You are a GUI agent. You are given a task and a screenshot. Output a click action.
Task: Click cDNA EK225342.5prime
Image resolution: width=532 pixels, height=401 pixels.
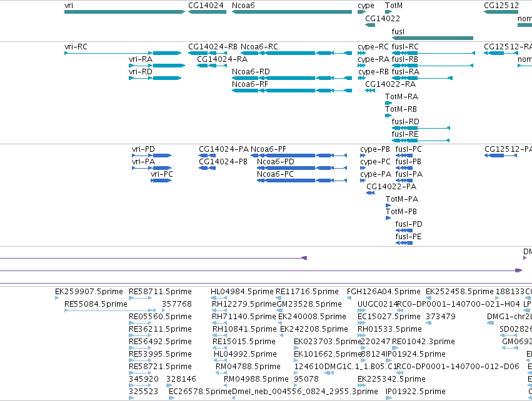pyautogui.click(x=362, y=385)
